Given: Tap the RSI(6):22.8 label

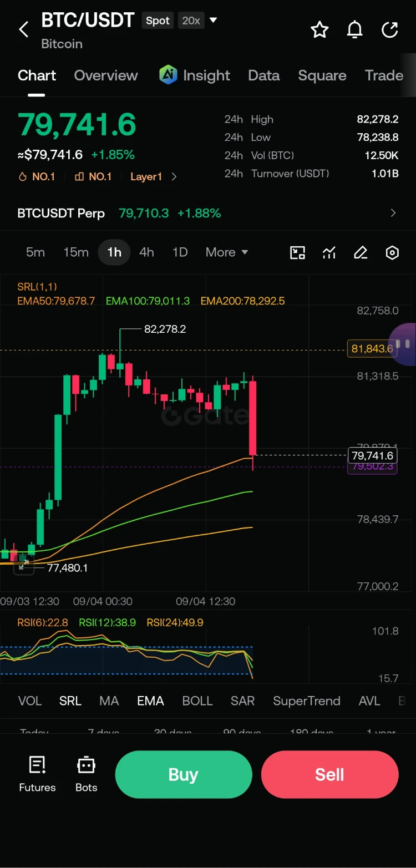Looking at the screenshot, I should click(x=43, y=623).
